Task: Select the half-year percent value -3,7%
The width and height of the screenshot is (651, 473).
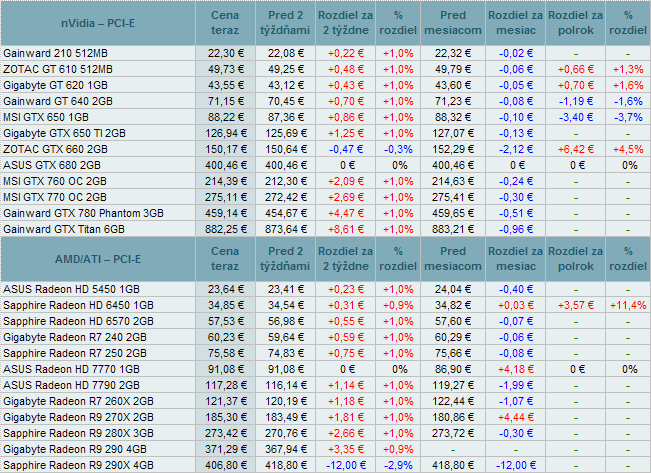Action: (x=628, y=117)
